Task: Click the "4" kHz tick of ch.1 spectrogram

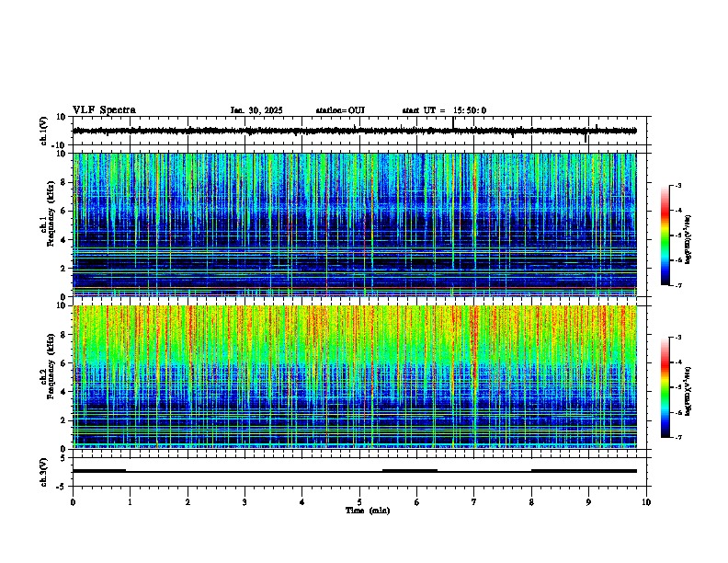Action: click(64, 240)
